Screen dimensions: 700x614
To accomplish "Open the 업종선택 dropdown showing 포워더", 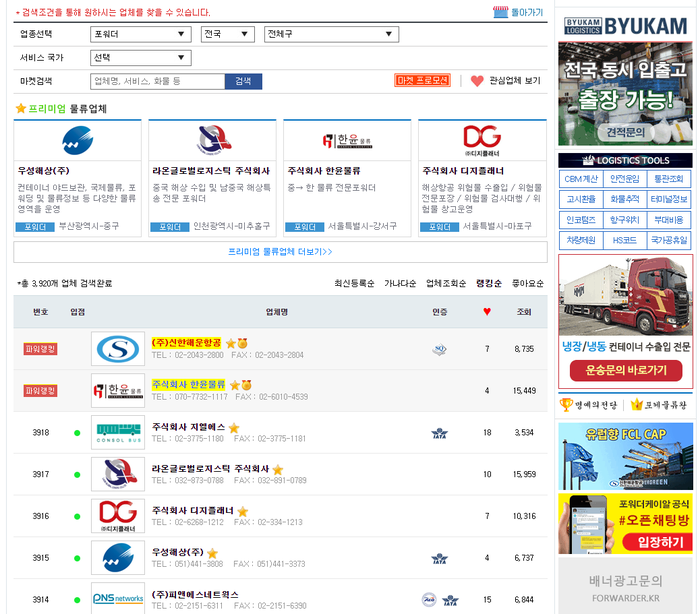I will (141, 34).
